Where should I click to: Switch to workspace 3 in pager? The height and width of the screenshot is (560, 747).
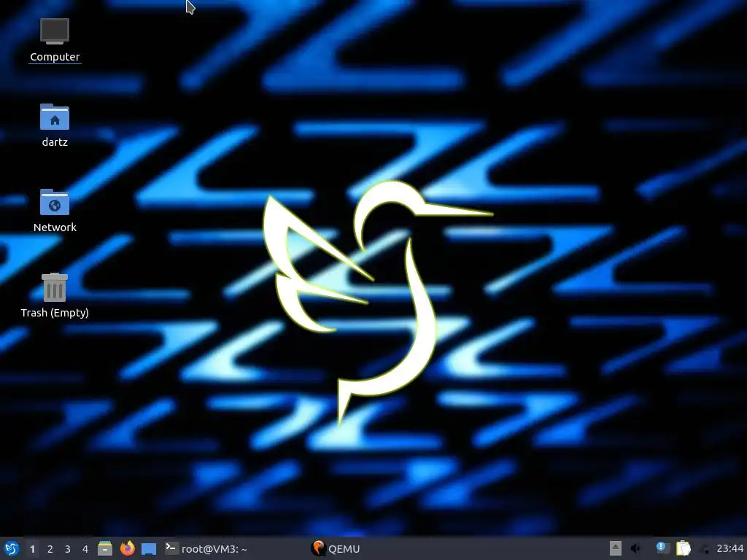(68, 549)
